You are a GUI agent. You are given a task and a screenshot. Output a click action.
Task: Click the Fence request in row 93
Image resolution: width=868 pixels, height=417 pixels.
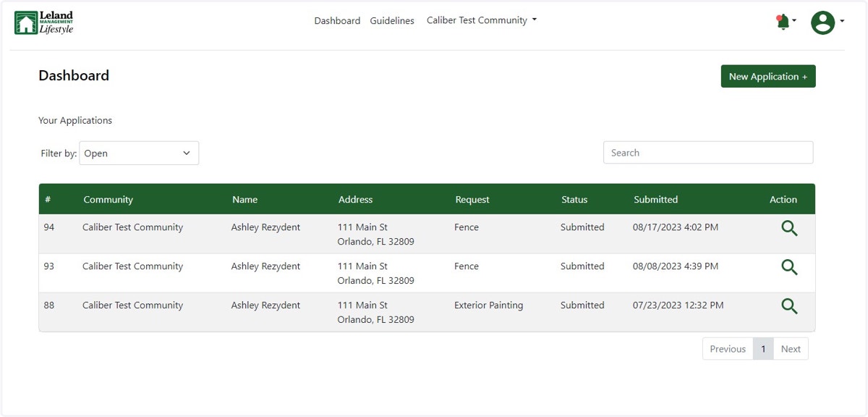[467, 266]
